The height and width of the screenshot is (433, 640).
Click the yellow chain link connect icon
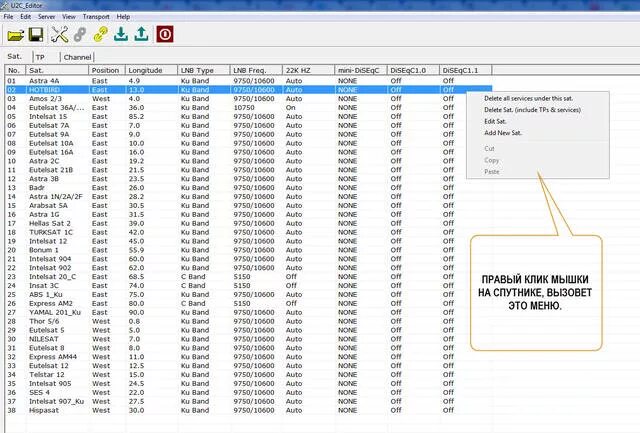(x=100, y=35)
